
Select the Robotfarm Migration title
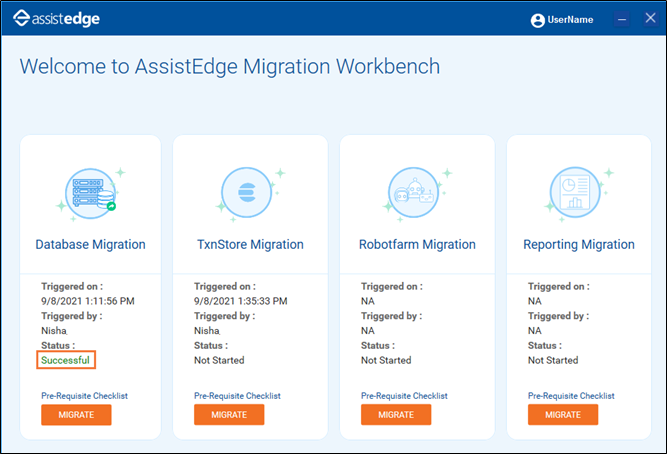click(x=417, y=245)
